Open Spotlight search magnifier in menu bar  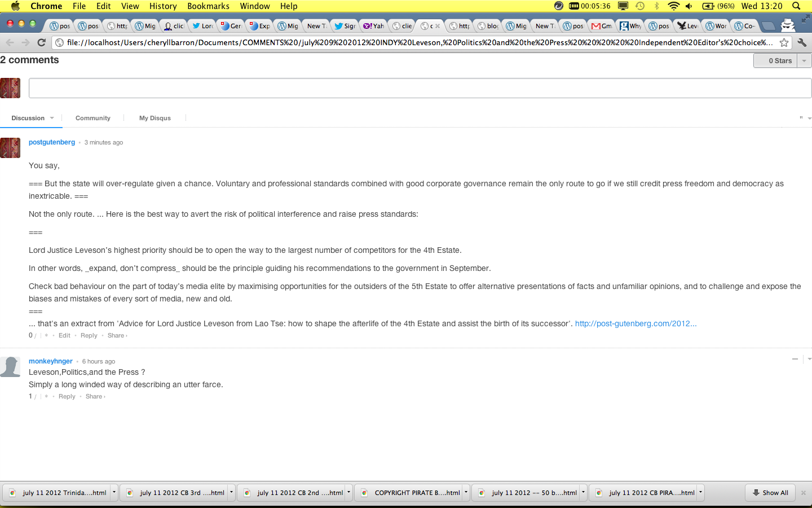click(796, 6)
